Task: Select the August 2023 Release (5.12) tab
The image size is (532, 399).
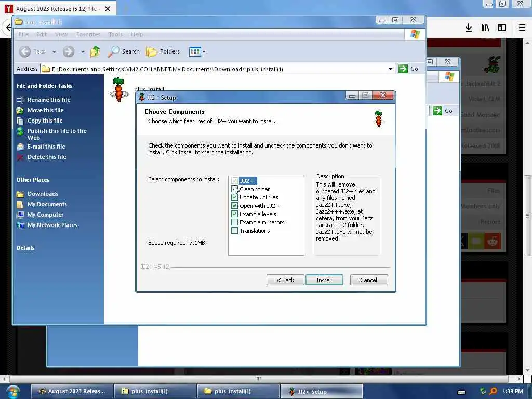Action: pyautogui.click(x=56, y=9)
